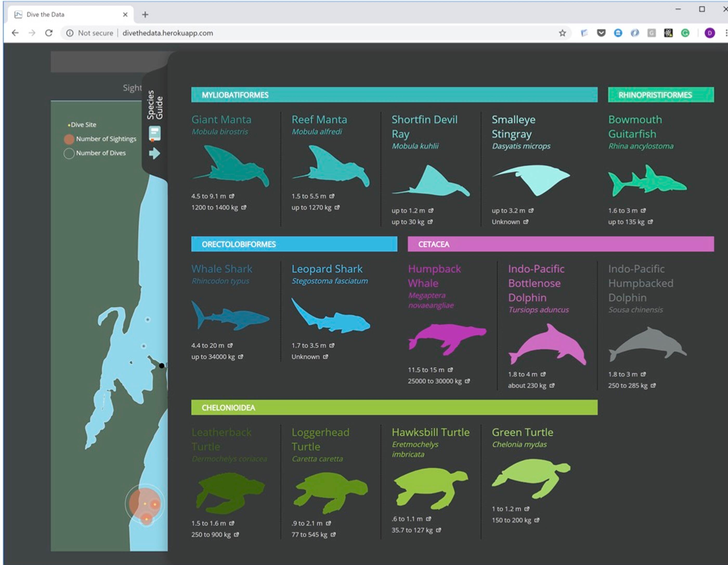Viewport: 728px width, 565px height.
Task: Click the Reef Manta species title
Action: coord(319,119)
